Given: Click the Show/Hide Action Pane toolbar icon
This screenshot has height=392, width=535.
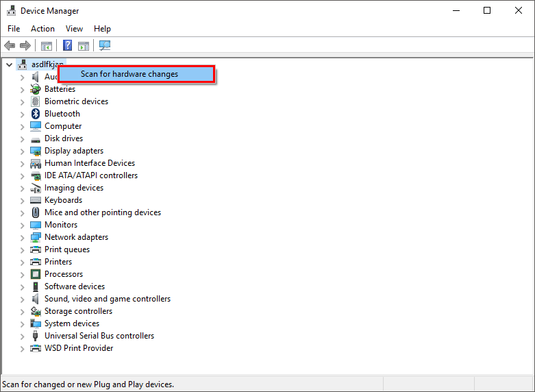Looking at the screenshot, I should 84,45.
